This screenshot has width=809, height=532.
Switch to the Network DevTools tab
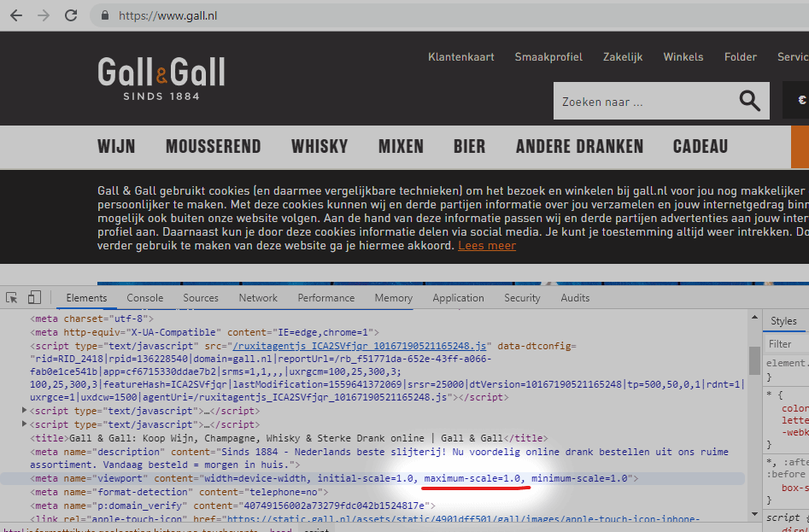click(x=258, y=297)
